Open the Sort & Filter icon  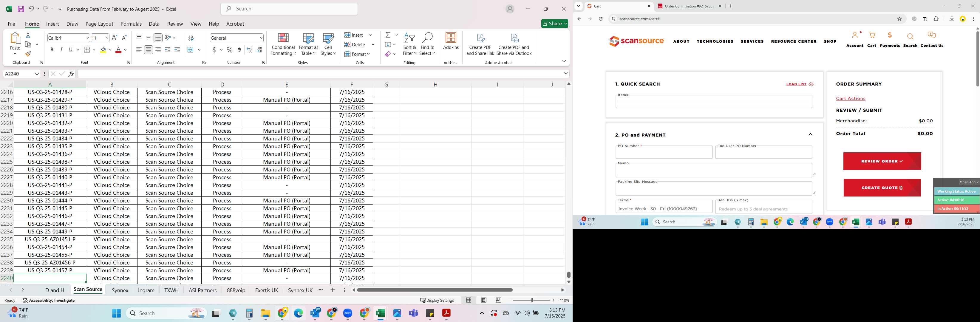(409, 38)
